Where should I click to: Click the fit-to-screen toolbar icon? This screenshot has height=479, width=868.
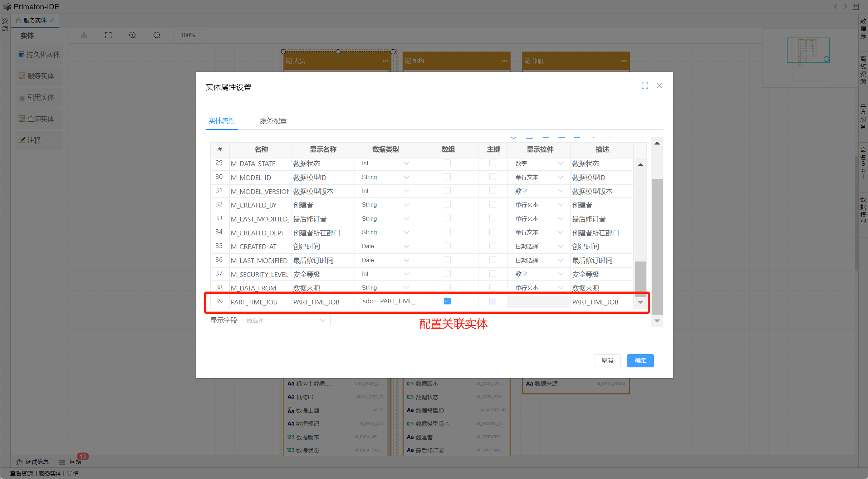click(x=108, y=35)
